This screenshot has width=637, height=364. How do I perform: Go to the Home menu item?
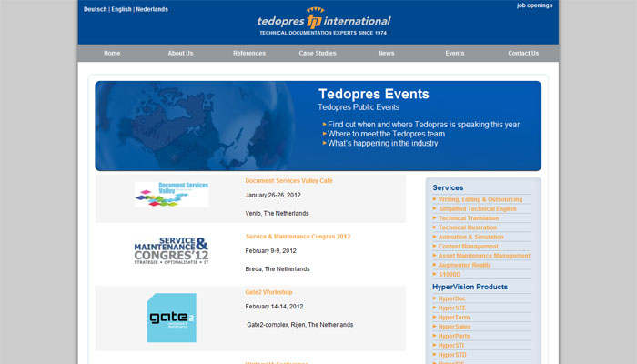(112, 53)
